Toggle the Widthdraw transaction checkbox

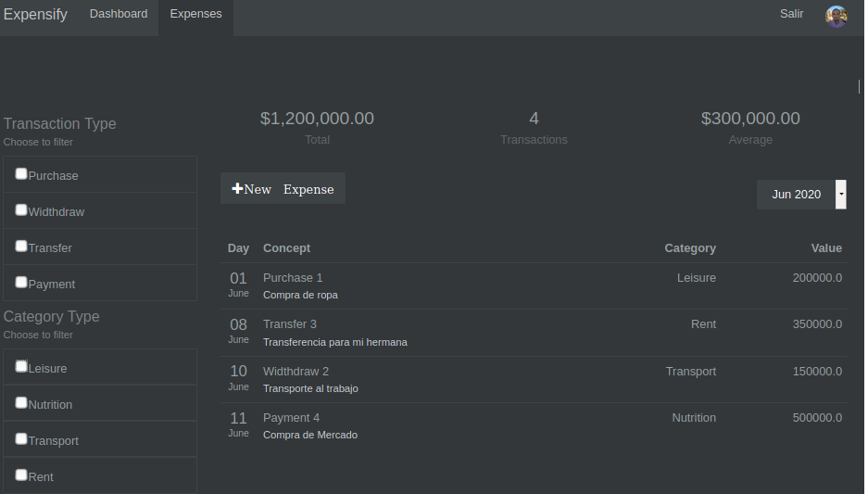tap(21, 210)
